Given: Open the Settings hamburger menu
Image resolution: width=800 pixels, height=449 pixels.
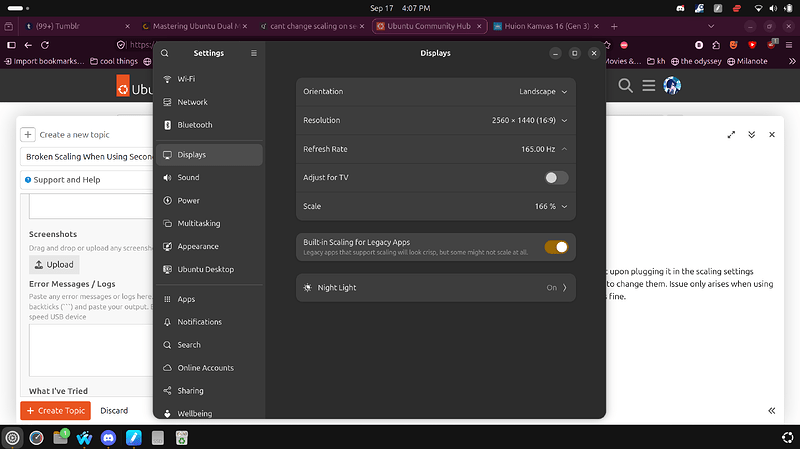Looking at the screenshot, I should pos(254,53).
